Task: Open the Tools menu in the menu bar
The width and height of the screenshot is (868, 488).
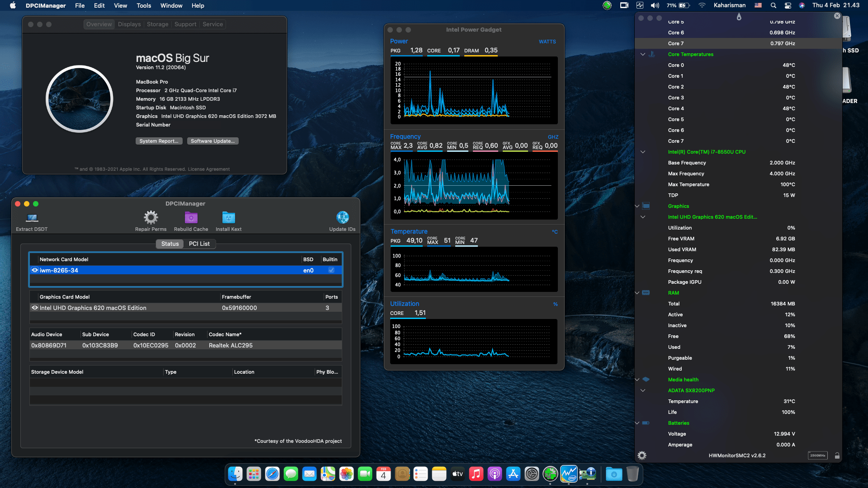Action: click(x=143, y=5)
